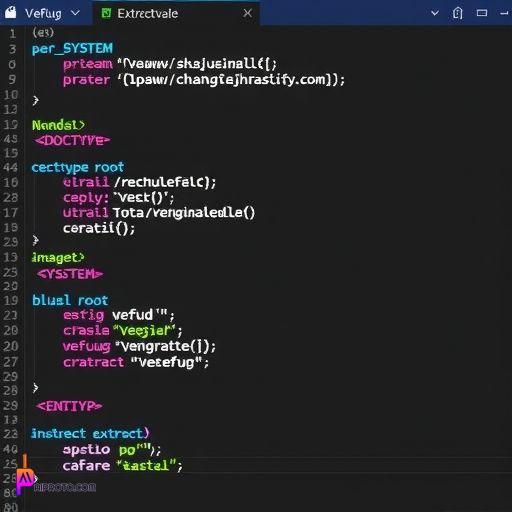
Task: Click the imaget> green label
Action: (58, 257)
